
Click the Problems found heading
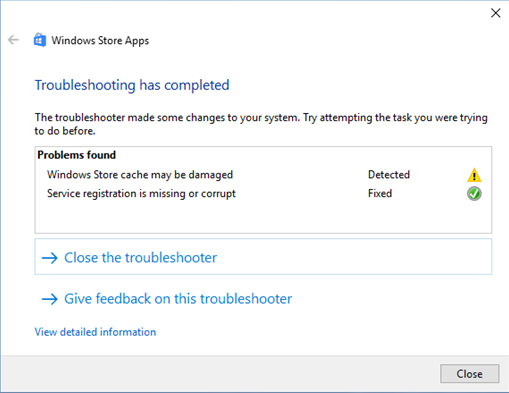tap(76, 155)
